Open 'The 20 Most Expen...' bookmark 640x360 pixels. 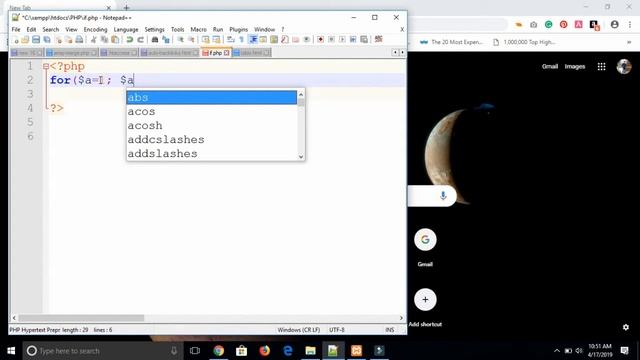pyautogui.click(x=451, y=42)
